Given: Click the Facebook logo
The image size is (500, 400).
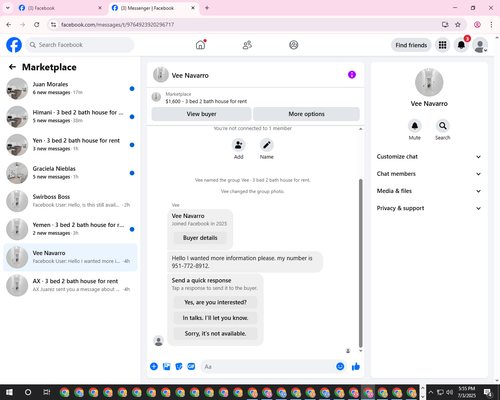Looking at the screenshot, I should [x=14, y=45].
